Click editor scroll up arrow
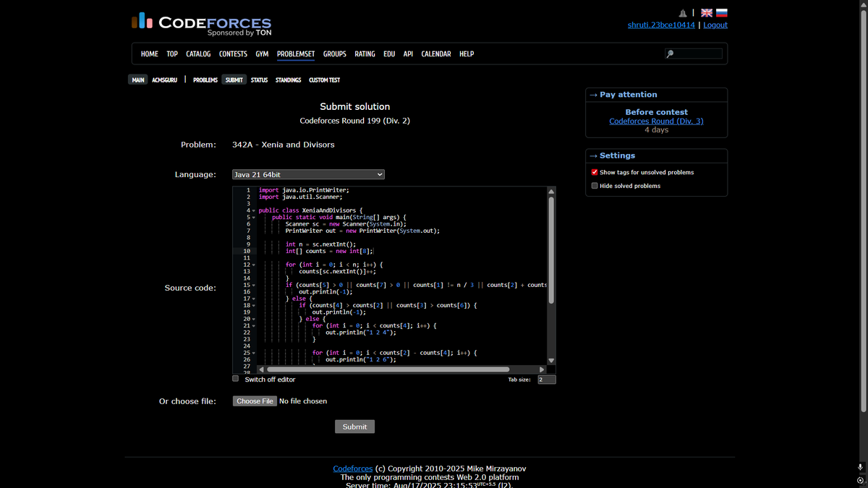This screenshot has height=488, width=868. 551,191
